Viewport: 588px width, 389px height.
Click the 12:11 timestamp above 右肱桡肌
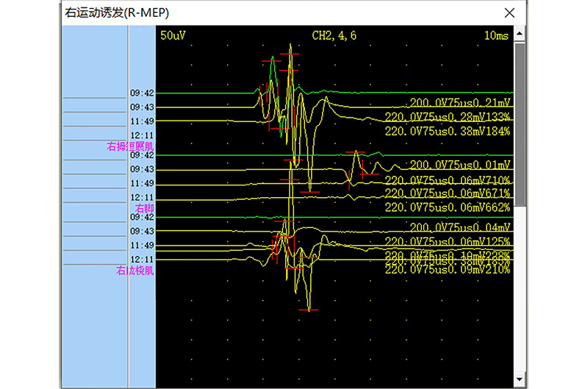pos(142,260)
